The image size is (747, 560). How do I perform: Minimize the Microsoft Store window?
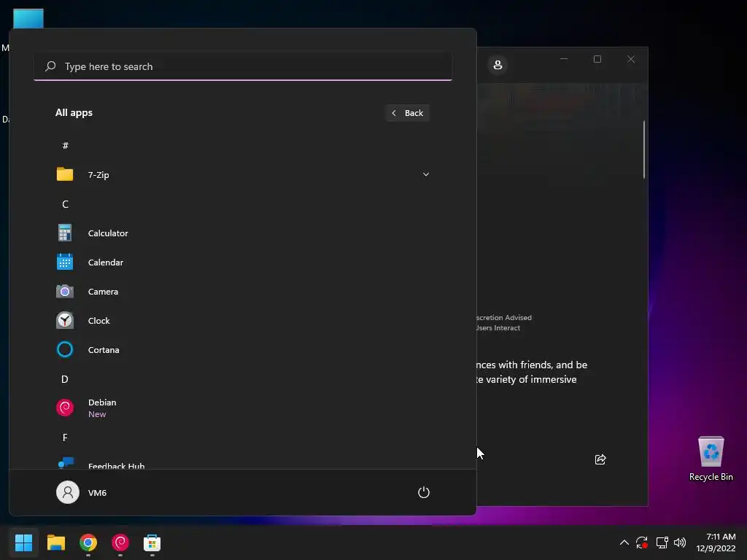click(x=564, y=59)
